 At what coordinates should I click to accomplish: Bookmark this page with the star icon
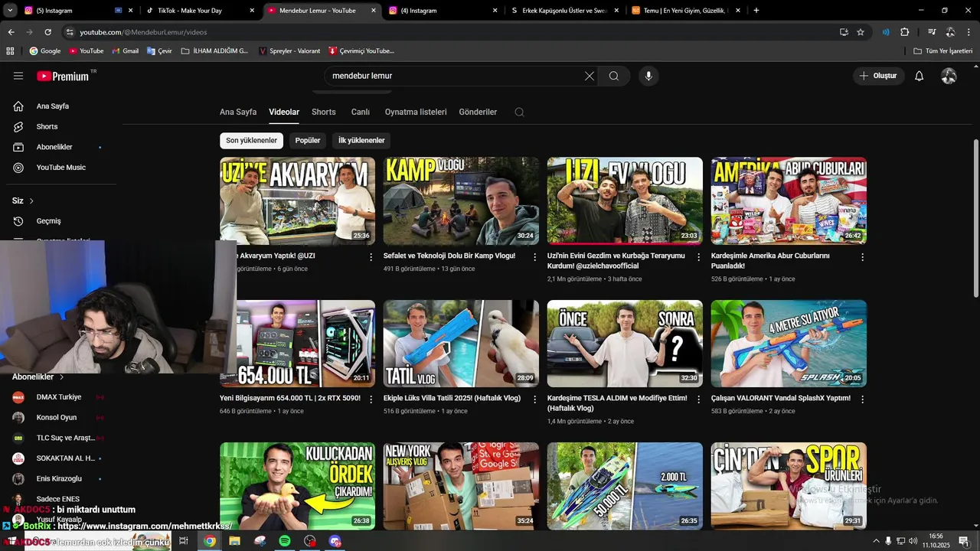tap(861, 32)
